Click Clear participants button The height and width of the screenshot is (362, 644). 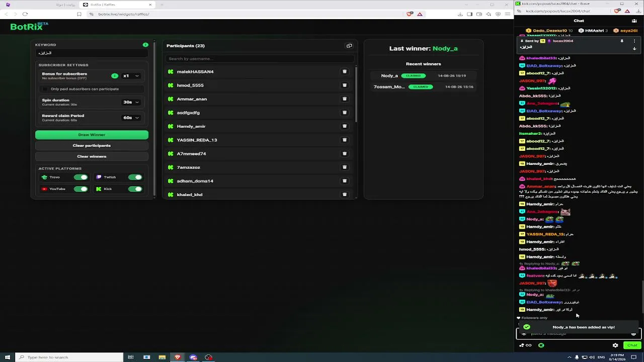coord(92,145)
